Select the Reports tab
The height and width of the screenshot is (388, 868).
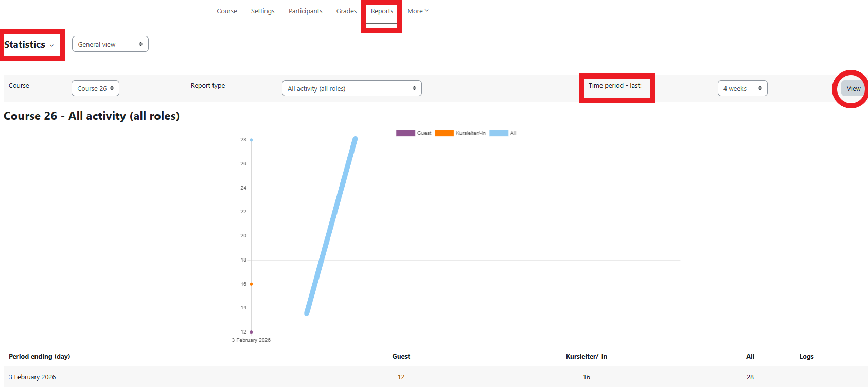pos(382,11)
